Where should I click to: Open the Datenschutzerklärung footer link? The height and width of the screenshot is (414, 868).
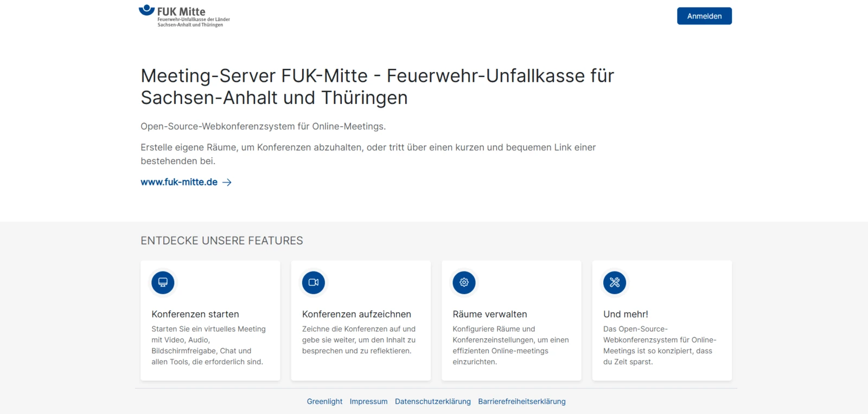[433, 402]
